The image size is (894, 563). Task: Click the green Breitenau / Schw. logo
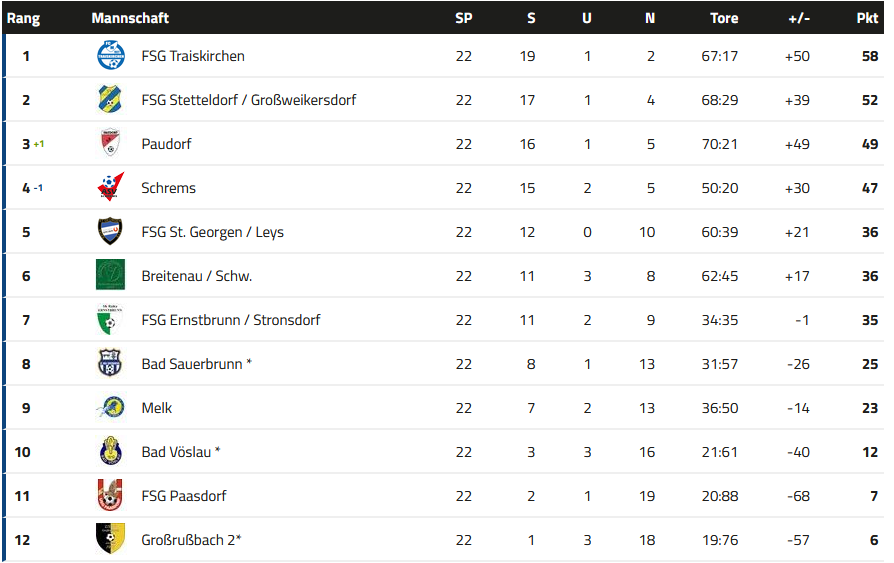111,275
